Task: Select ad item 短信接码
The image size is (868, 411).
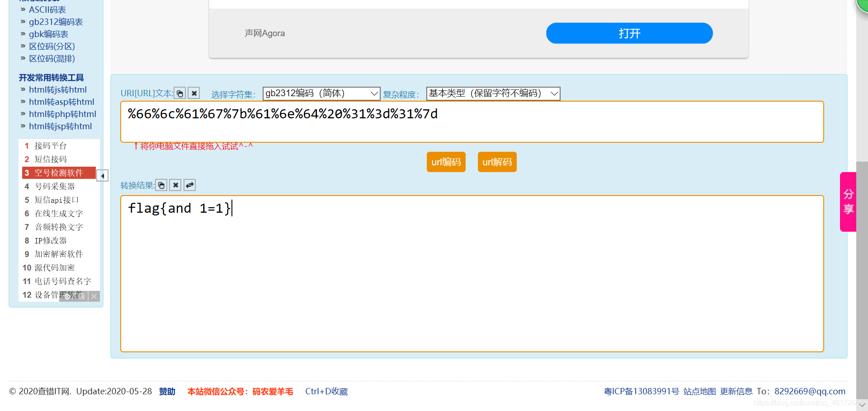Action: pyautogui.click(x=51, y=159)
